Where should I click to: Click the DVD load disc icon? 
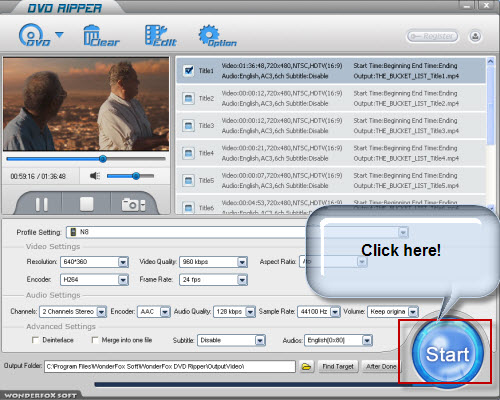(x=33, y=36)
